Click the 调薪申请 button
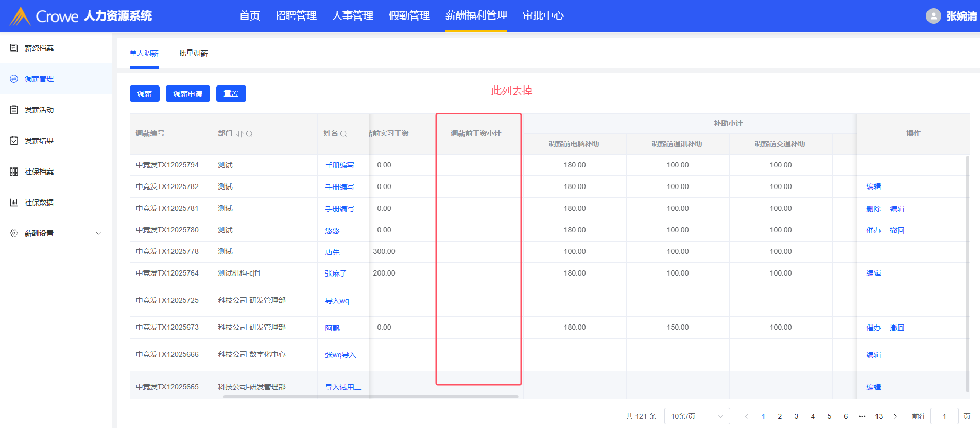 pos(187,94)
